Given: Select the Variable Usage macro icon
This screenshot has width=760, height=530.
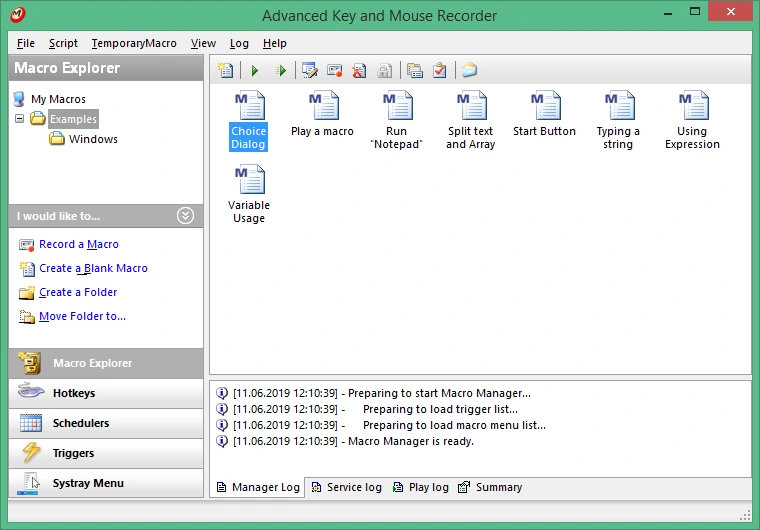Looking at the screenshot, I should coord(250,179).
